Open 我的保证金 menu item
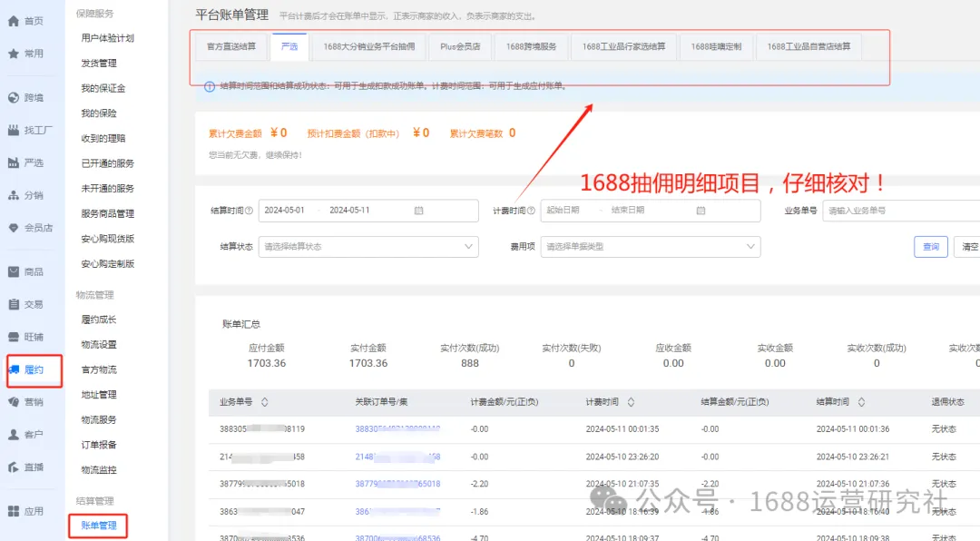 (x=103, y=88)
